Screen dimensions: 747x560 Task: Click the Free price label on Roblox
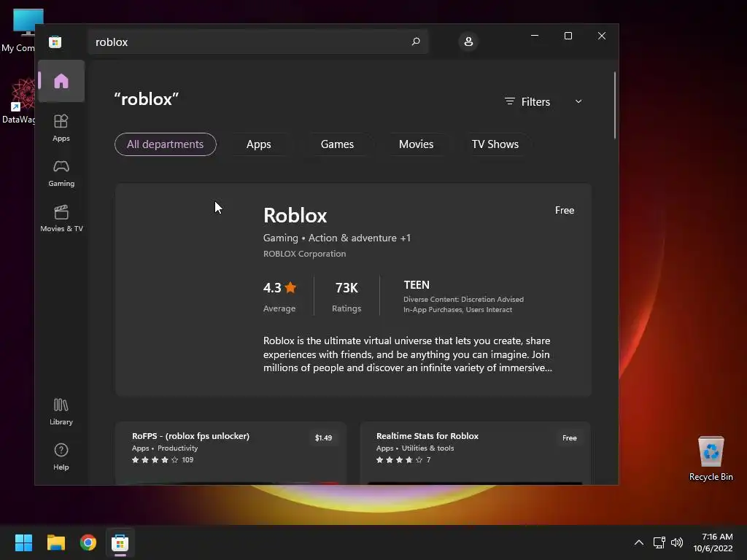[x=565, y=210]
